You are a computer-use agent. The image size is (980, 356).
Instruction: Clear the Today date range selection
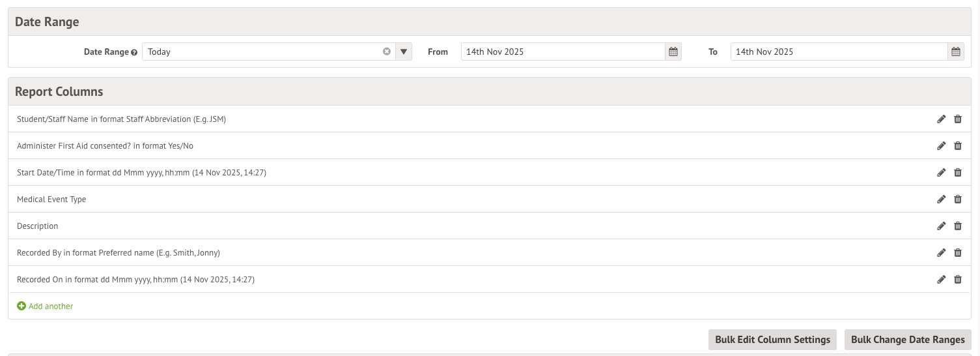click(x=387, y=52)
